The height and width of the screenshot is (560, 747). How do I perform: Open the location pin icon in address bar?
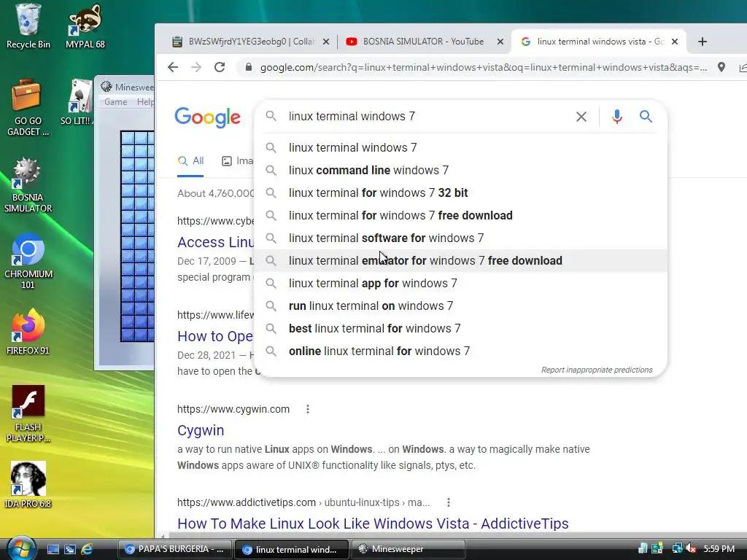coord(721,67)
